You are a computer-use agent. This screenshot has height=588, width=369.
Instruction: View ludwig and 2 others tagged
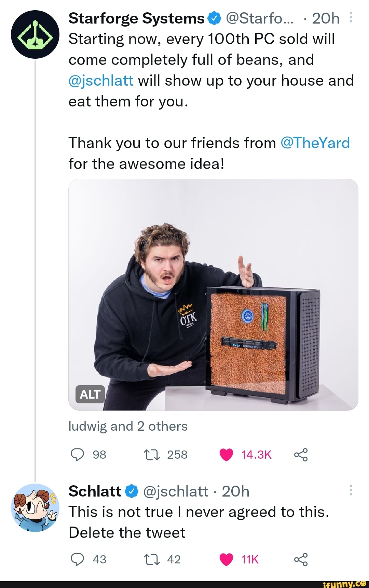coord(128,426)
